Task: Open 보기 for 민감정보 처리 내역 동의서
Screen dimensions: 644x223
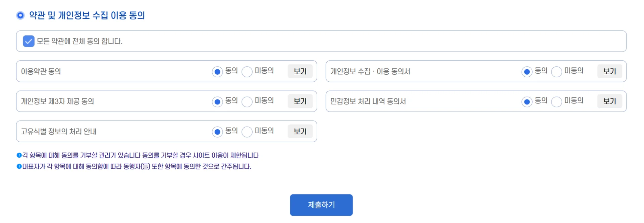Action: (x=609, y=101)
